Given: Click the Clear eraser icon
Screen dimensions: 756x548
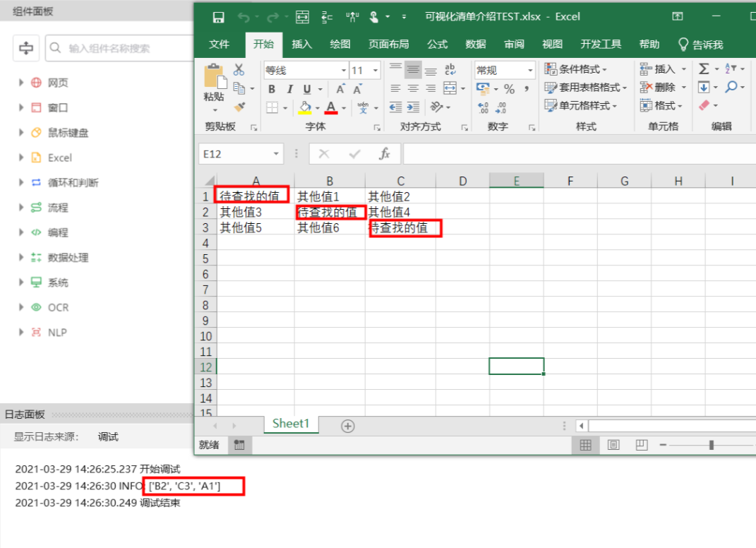Looking at the screenshot, I should [x=704, y=105].
